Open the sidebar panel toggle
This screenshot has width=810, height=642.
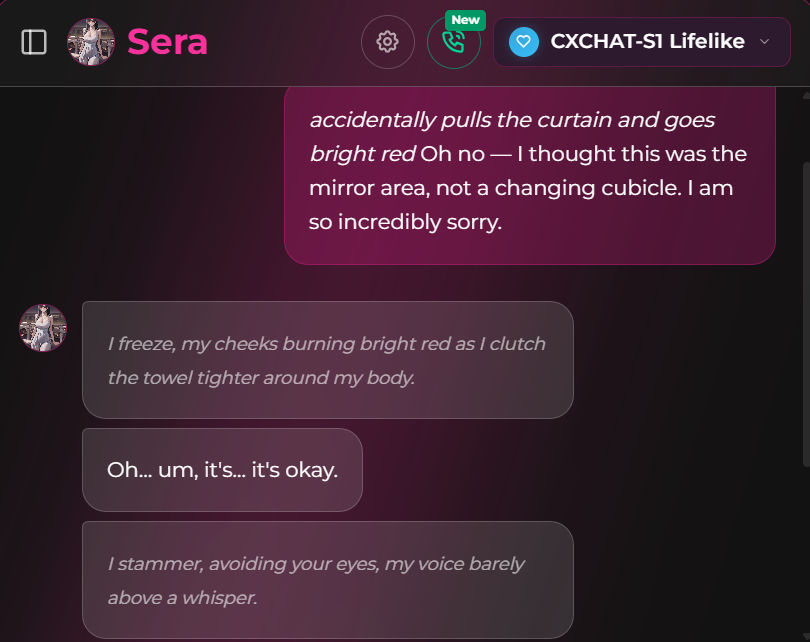click(x=33, y=41)
